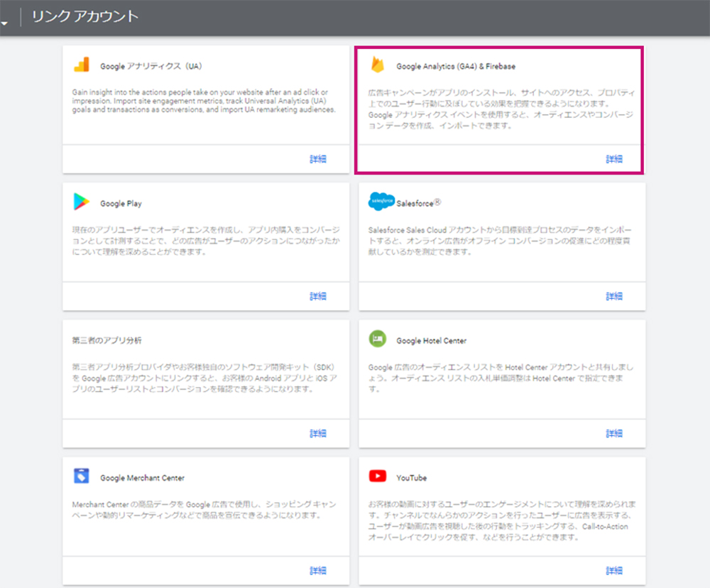710x588 pixels.
Task: Open 詳細 link on the Google Play card
Action: coord(318,296)
